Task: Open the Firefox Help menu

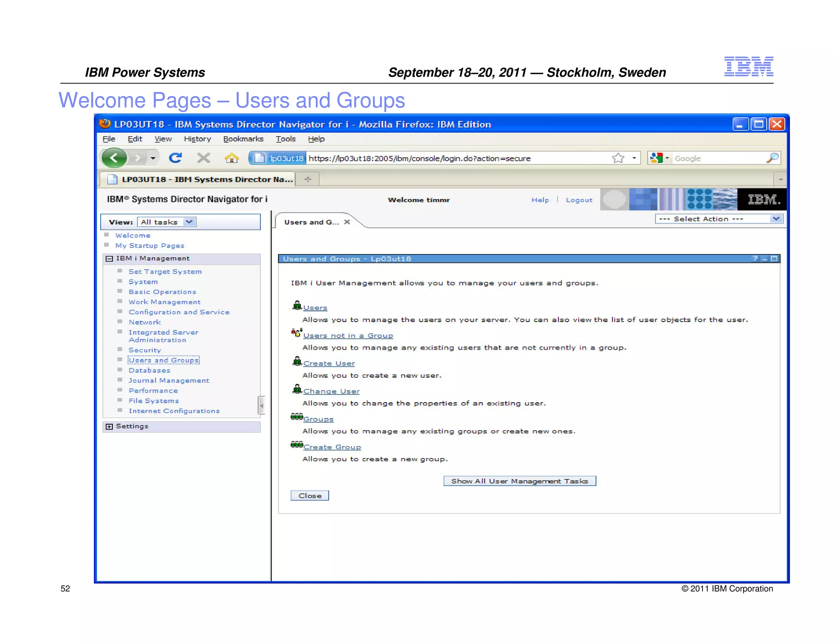Action: tap(316, 139)
